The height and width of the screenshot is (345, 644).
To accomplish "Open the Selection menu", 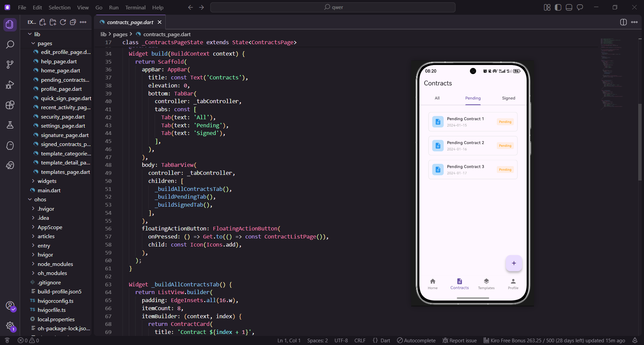I will click(59, 7).
